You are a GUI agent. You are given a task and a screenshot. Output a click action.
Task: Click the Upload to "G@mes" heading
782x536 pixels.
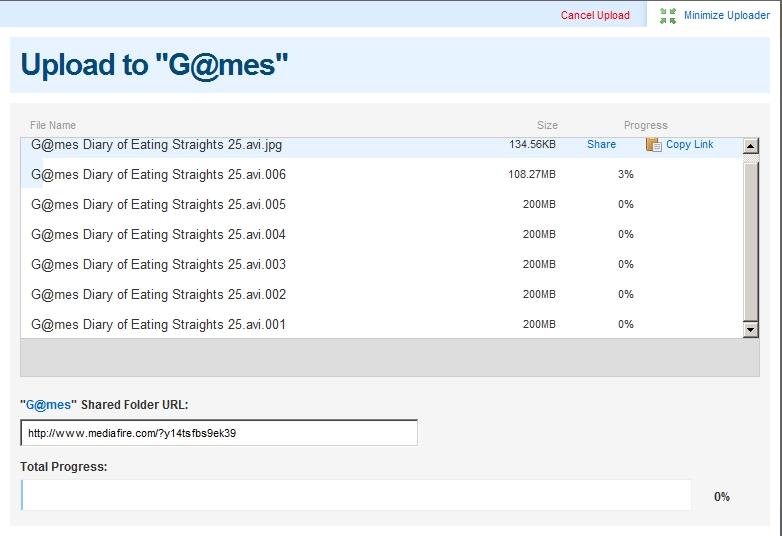(x=154, y=65)
